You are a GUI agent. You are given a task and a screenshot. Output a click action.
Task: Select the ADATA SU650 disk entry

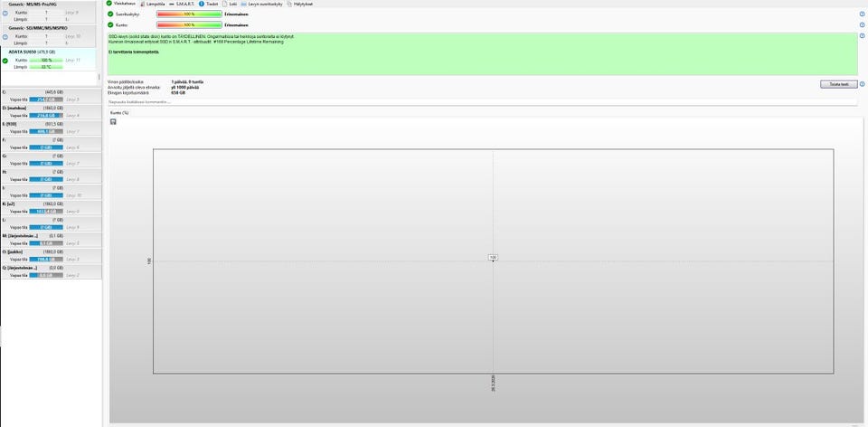[x=51, y=60]
